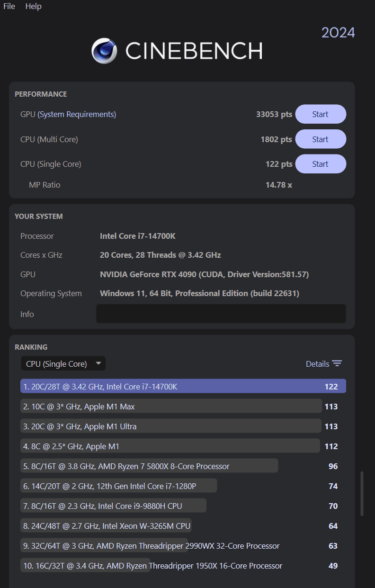Select the Intel Core i9-9880H row
This screenshot has height=588, width=375.
[x=183, y=506]
